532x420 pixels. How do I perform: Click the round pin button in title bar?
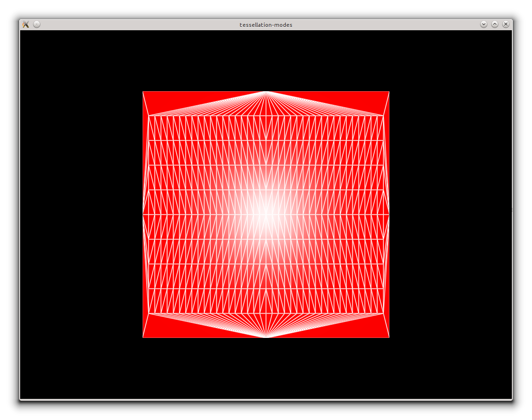(x=36, y=24)
